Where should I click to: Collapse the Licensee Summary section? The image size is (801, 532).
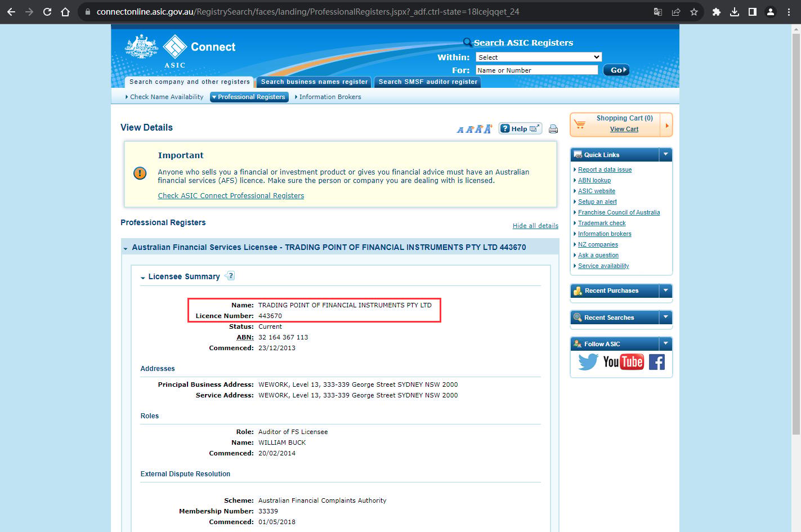click(x=143, y=277)
